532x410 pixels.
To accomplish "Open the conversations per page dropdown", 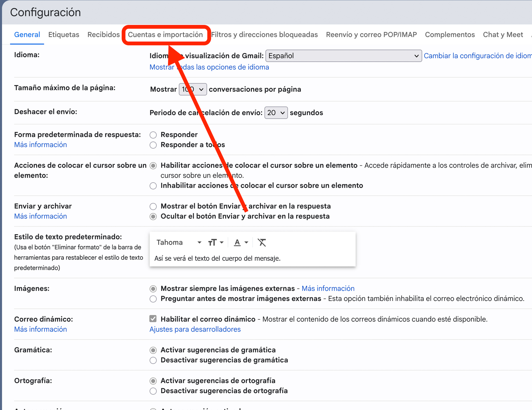I will (x=193, y=89).
